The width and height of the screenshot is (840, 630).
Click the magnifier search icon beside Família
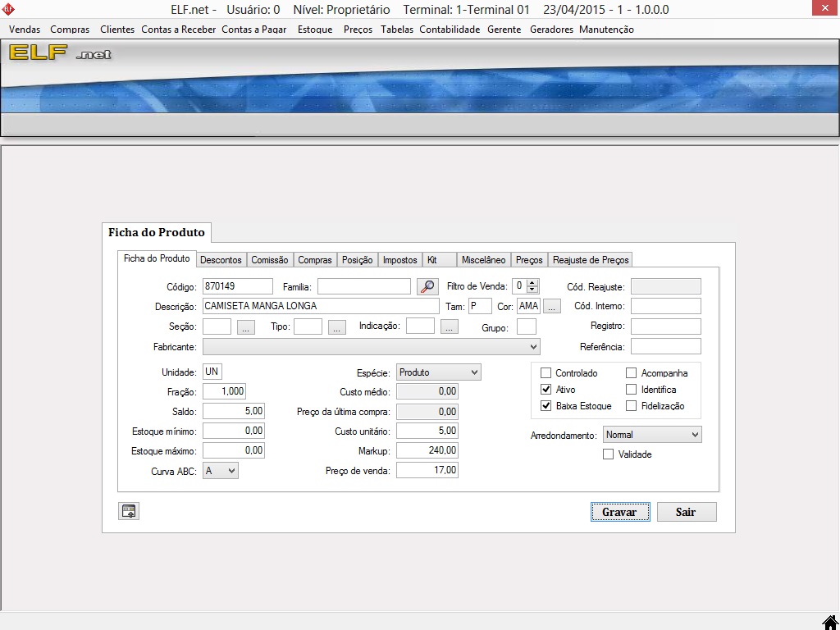click(x=427, y=286)
